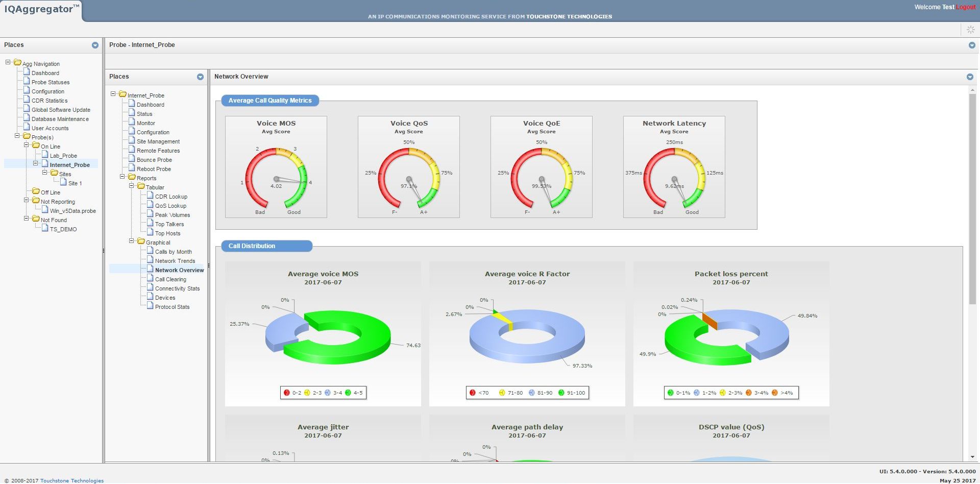Screen dimensions: 980x484
Task: Toggle the 0-2 series in voice MOS legend
Action: (292, 393)
